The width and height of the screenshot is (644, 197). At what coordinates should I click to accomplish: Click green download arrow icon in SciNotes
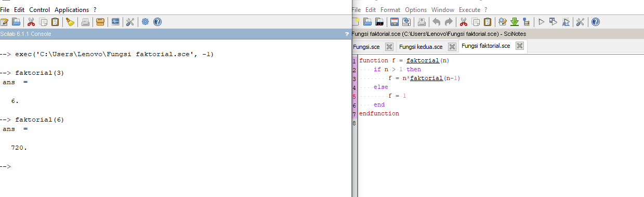(x=515, y=22)
